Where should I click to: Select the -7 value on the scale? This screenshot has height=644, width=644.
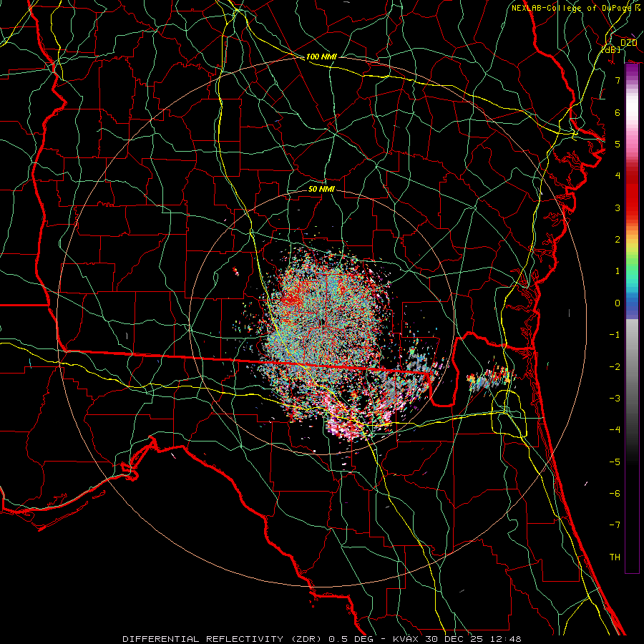coord(615,525)
